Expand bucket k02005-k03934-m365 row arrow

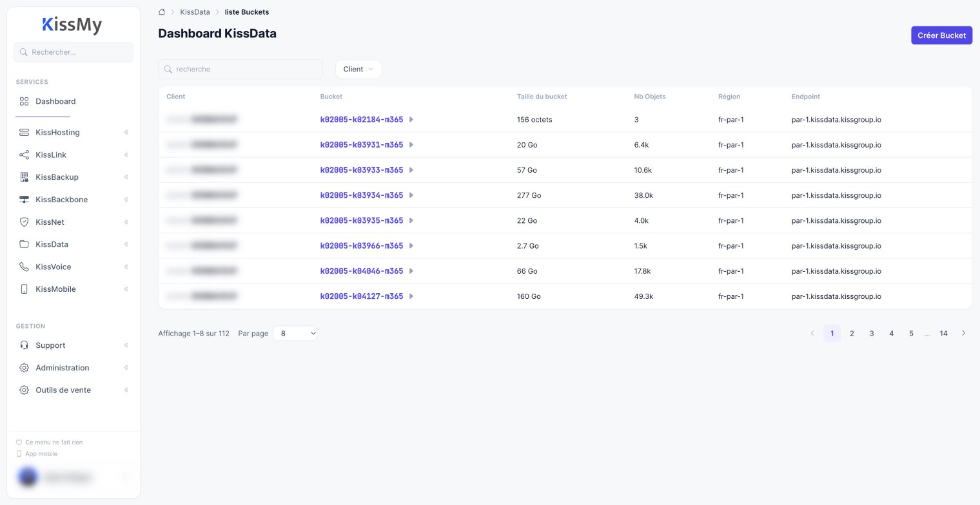[411, 195]
